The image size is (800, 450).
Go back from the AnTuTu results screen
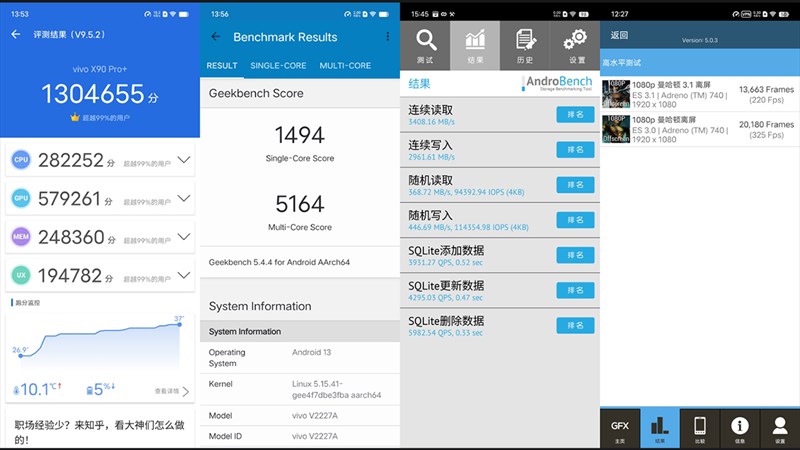[x=16, y=34]
